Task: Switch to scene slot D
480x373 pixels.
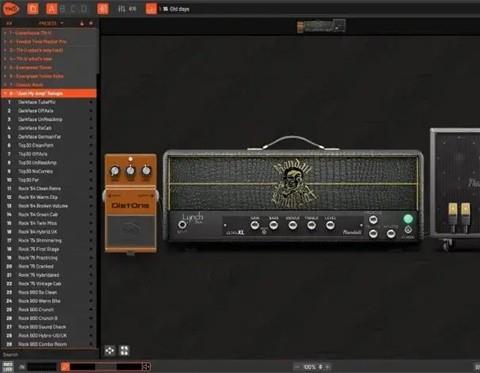Action: (x=84, y=9)
